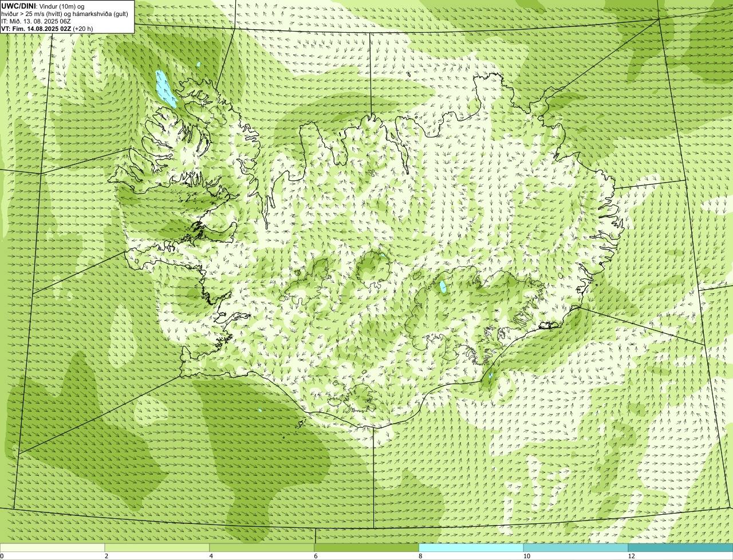Viewport: 733px width, 560px height.
Task: Select the above-12 m/s teal color band
Action: click(680, 547)
